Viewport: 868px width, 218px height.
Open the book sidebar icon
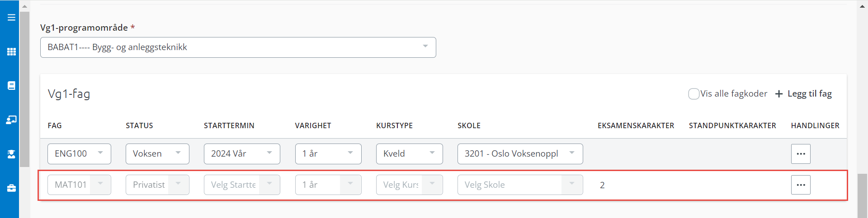tap(11, 85)
